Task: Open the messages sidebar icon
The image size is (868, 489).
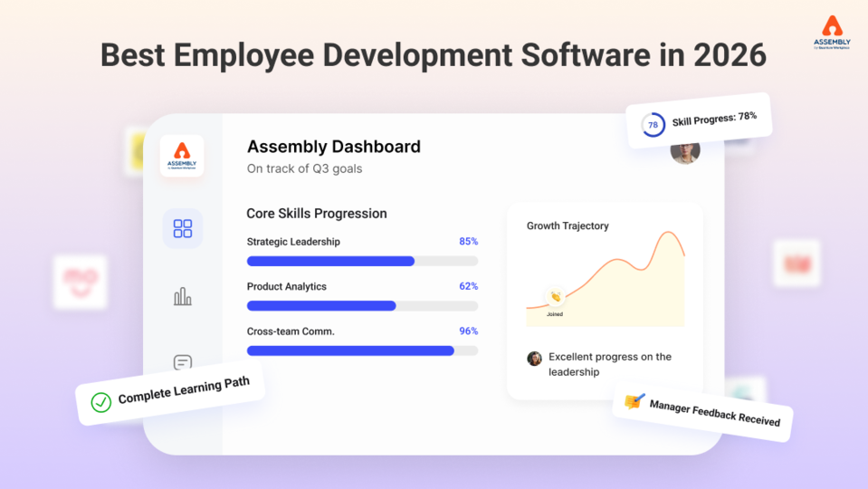Action: 183,362
